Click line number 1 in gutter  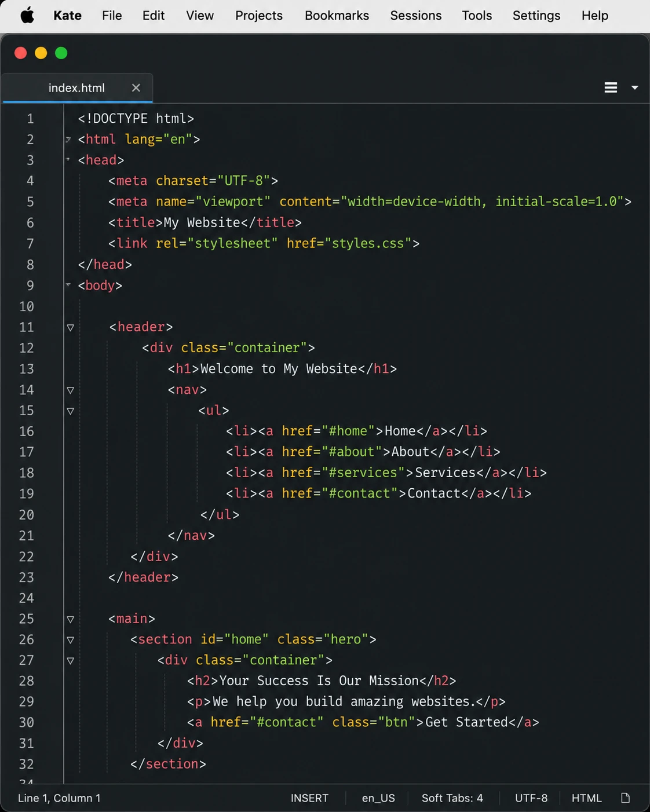30,119
